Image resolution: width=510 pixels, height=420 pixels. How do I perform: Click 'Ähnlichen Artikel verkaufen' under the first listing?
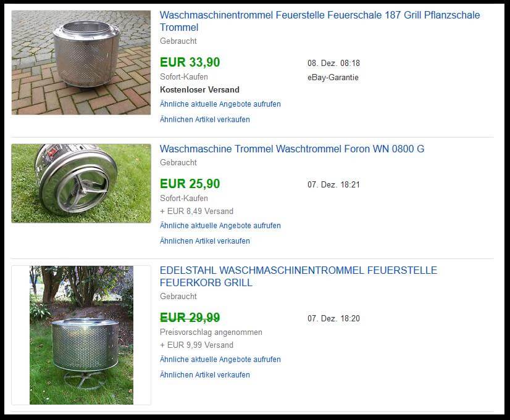tap(204, 119)
